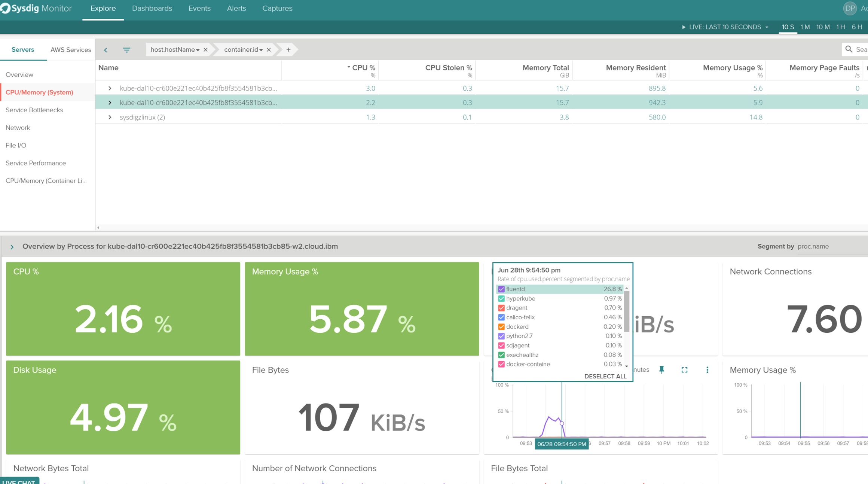Open the Captures tab
The width and height of the screenshot is (868, 484).
(x=277, y=8)
